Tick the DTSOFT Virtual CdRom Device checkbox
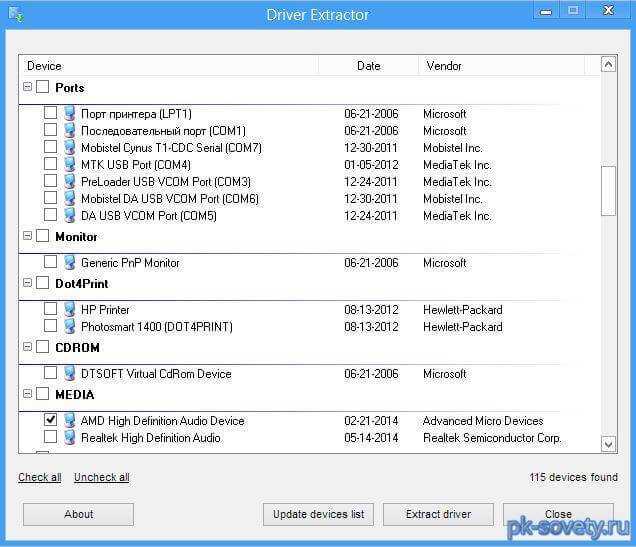Screen dimensions: 636x547 tap(50, 372)
